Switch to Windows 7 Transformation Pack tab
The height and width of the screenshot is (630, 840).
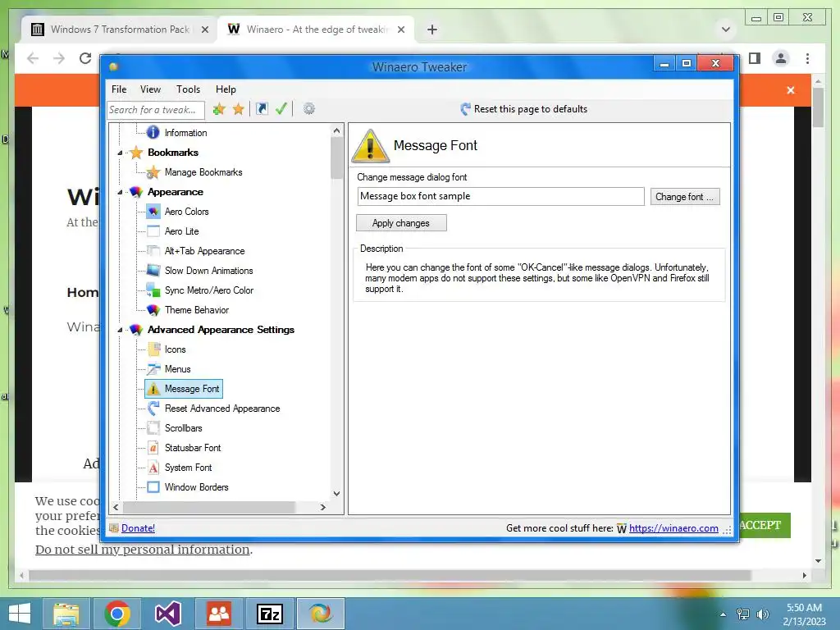click(x=120, y=30)
